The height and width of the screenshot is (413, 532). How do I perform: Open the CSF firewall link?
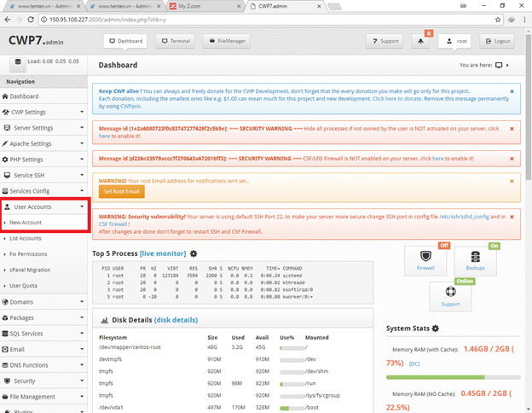point(113,224)
